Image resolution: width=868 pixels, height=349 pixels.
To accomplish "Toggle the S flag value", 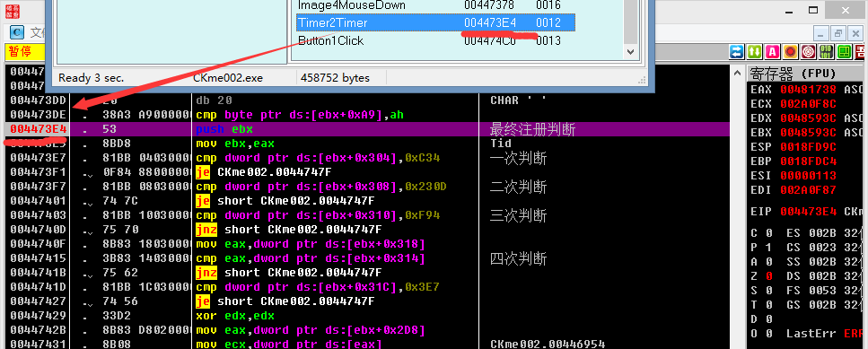I will pos(768,291).
